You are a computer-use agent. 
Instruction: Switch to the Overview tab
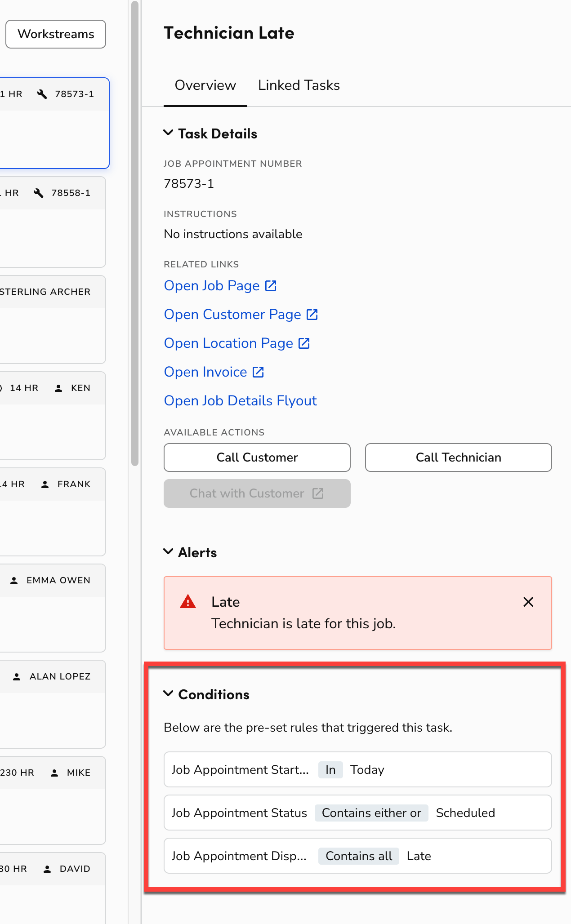[205, 85]
